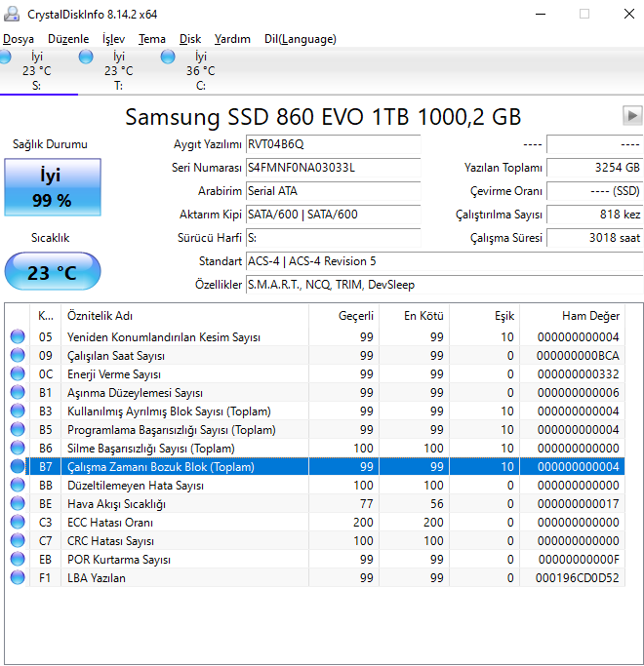
Task: Click the En Kötü column header
Action: tap(414, 316)
